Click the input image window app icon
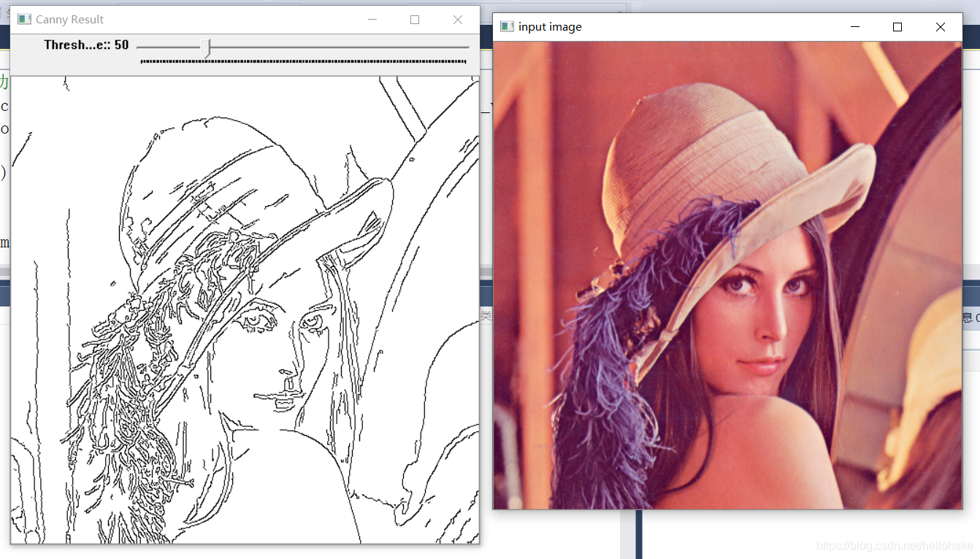980x559 pixels. 507,27
